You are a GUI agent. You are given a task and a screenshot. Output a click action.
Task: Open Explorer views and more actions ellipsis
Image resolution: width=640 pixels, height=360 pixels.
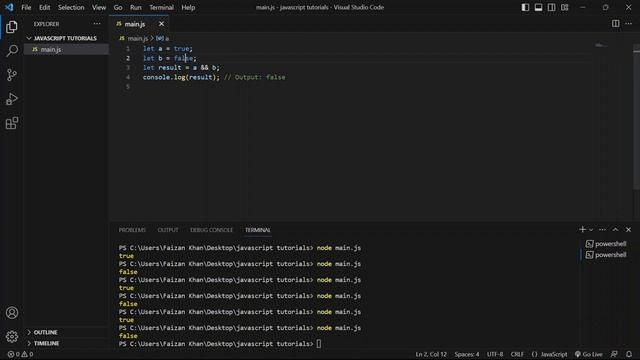(97, 24)
